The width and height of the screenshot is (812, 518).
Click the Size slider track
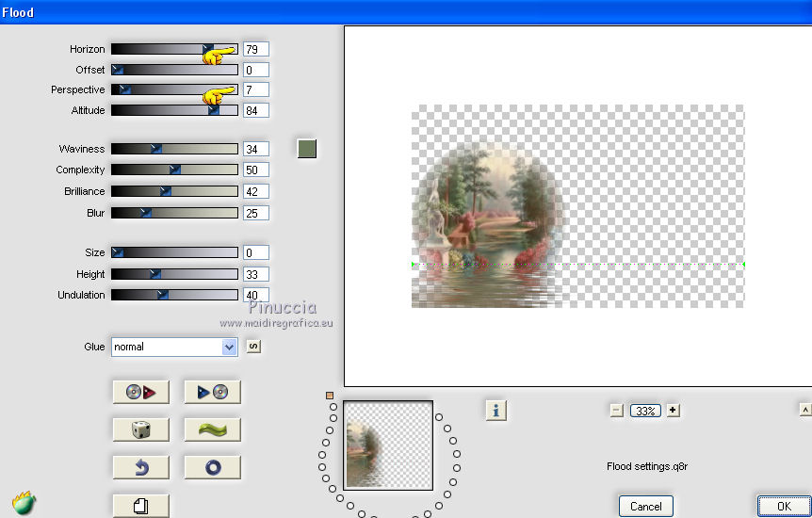174,252
